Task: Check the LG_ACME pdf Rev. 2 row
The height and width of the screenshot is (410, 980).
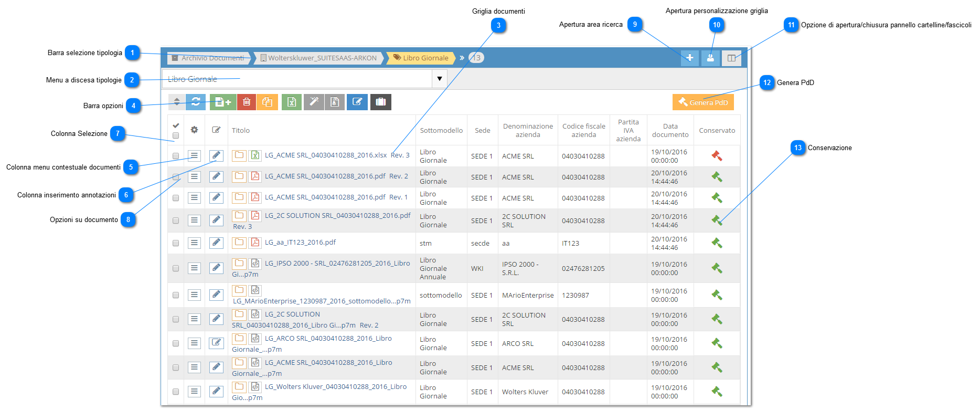Action: click(176, 177)
